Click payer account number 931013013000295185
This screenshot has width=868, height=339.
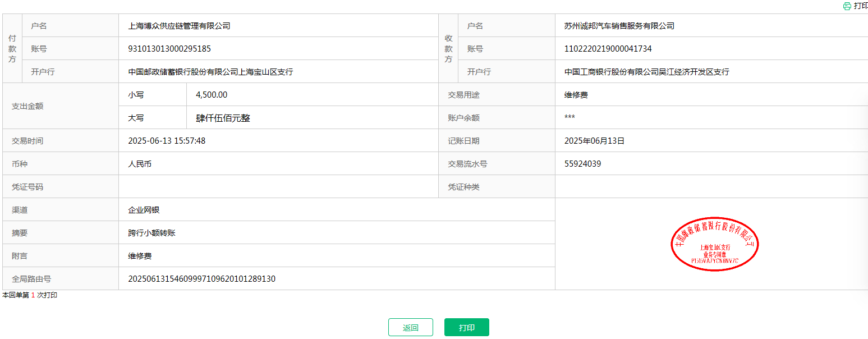click(169, 49)
